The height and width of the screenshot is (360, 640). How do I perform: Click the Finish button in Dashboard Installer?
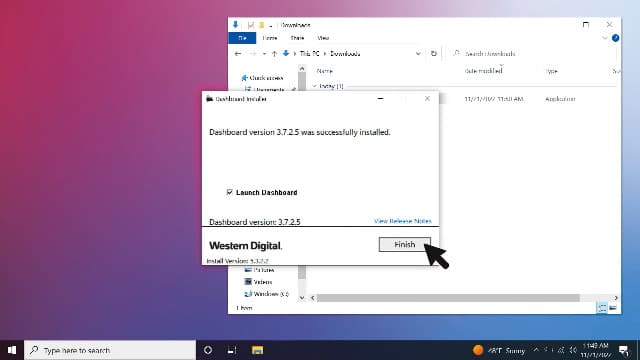(x=404, y=244)
